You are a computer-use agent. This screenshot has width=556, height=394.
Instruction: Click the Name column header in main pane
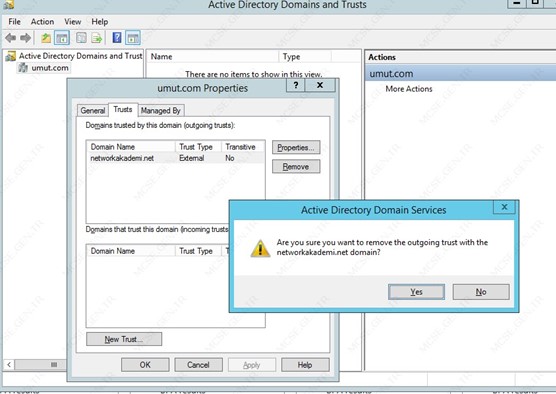[x=213, y=57]
